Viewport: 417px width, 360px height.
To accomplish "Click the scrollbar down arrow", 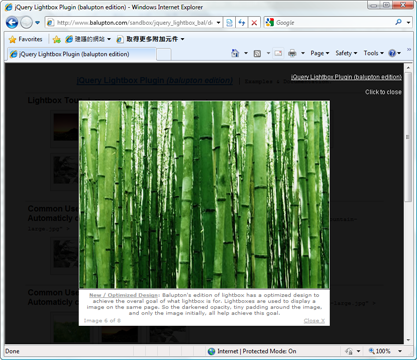I will [x=408, y=340].
